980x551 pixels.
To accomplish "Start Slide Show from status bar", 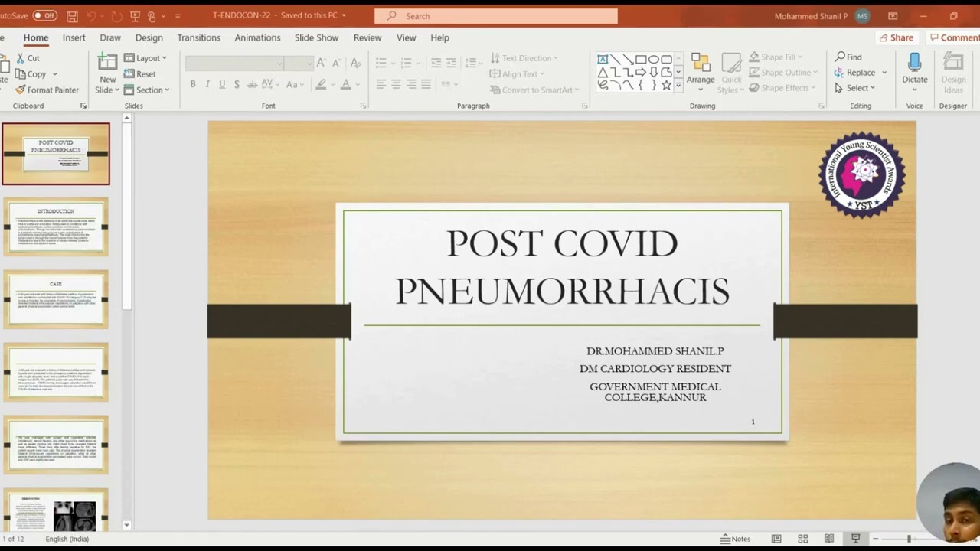I will (x=856, y=539).
